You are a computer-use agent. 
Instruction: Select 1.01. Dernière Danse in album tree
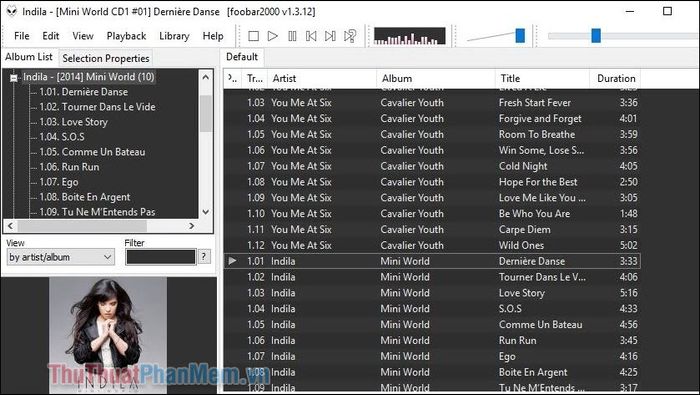pyautogui.click(x=83, y=91)
